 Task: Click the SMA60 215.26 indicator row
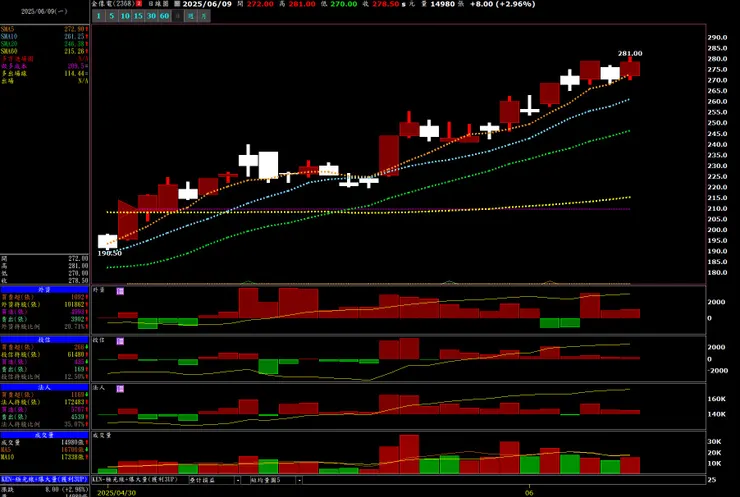click(x=44, y=51)
